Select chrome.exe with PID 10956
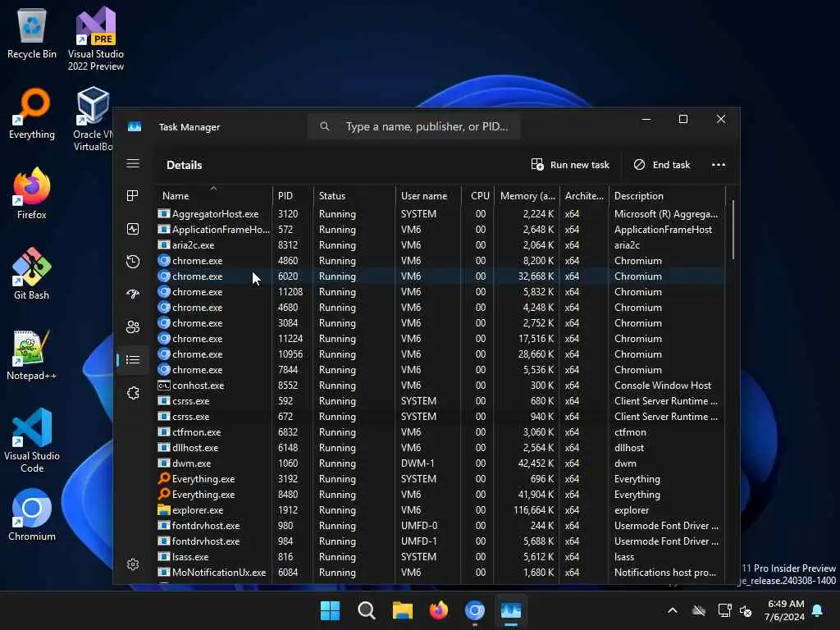This screenshot has width=840, height=630. [x=441, y=354]
